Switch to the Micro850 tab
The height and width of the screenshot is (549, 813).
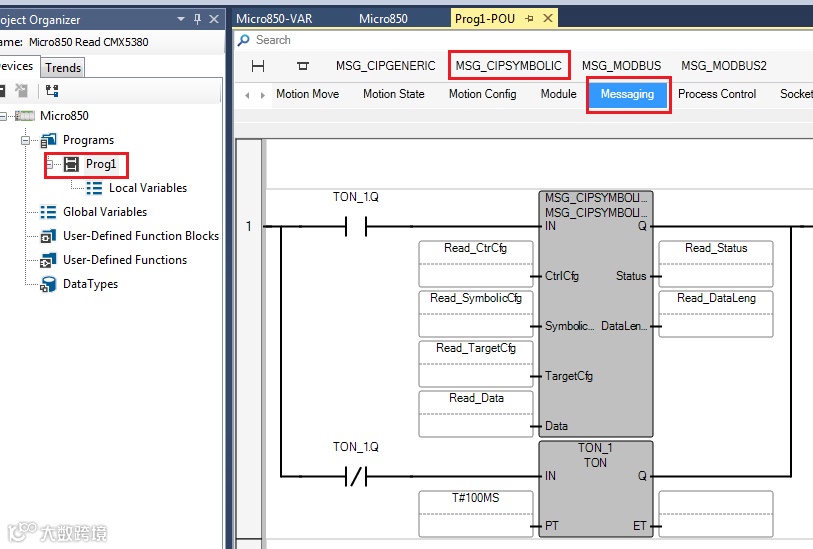pos(383,19)
